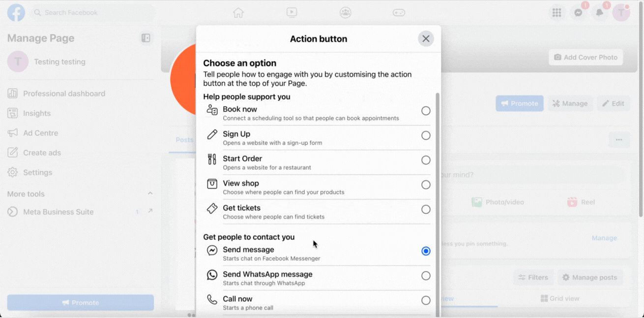
Task: Open the notifications bell icon
Action: [600, 13]
